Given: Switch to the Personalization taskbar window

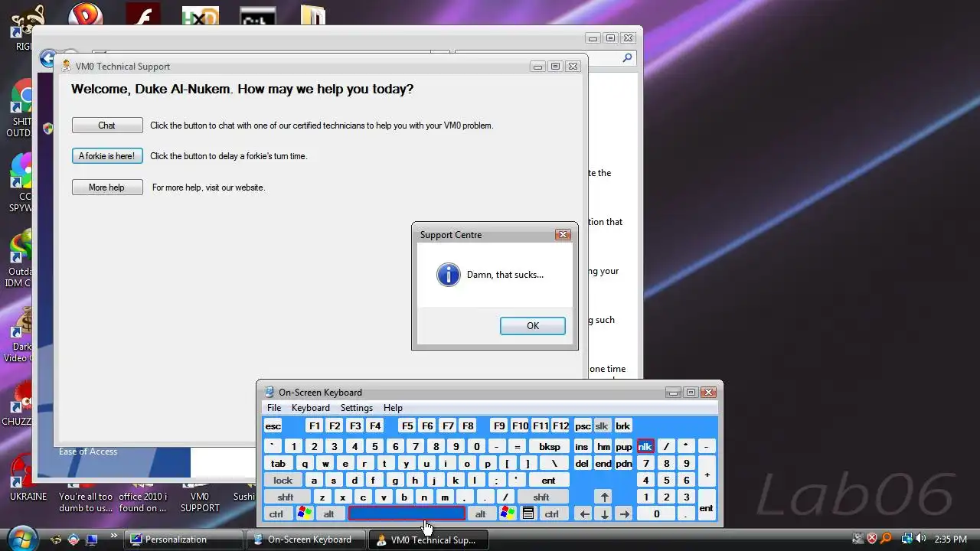Looking at the screenshot, I should pos(185,540).
